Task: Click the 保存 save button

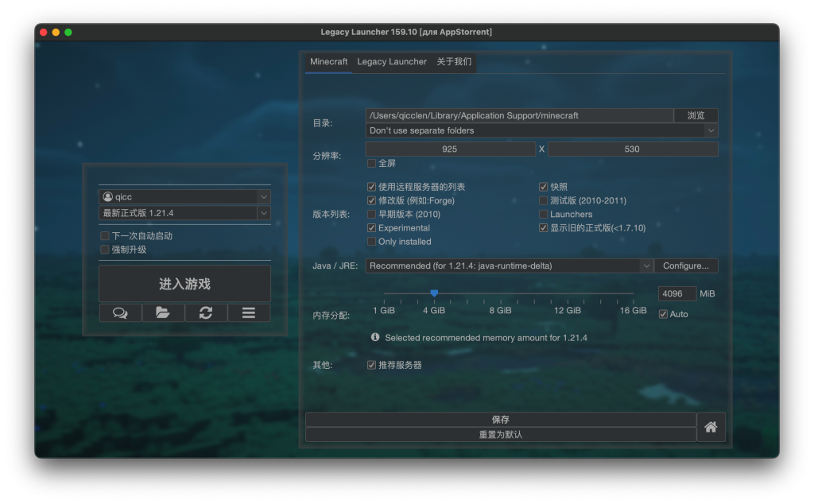Action: pyautogui.click(x=501, y=420)
